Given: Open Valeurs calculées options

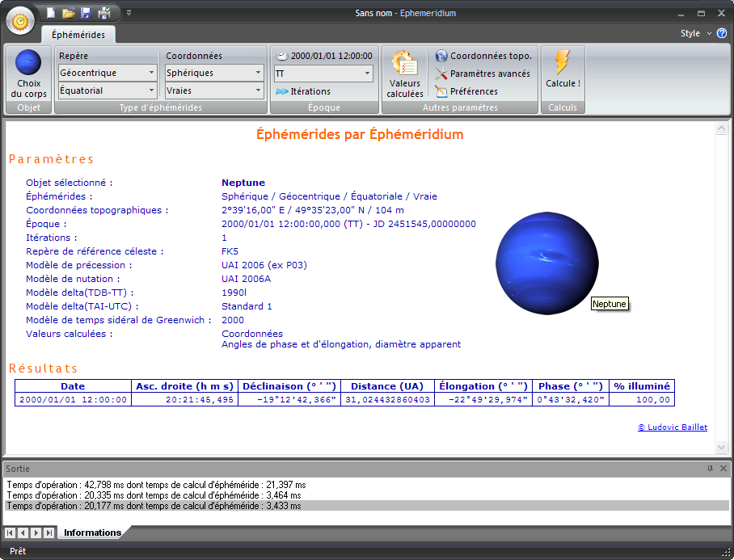Looking at the screenshot, I should 404,74.
